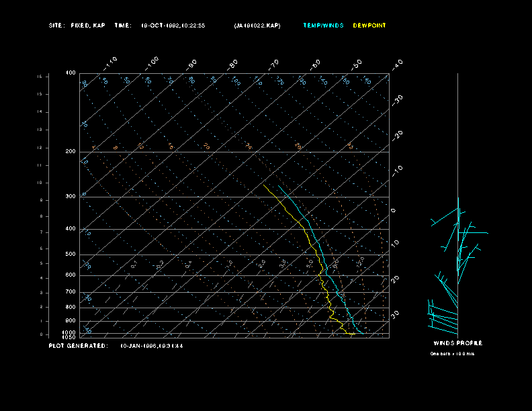Click the 200 pressure level label
The width and height of the screenshot is (532, 411).
click(x=71, y=152)
